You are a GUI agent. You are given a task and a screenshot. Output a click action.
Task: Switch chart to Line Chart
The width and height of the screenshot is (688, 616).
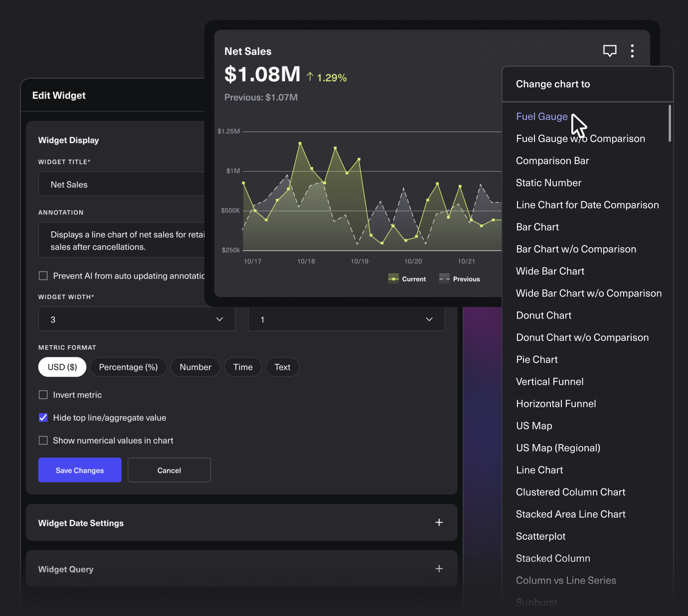539,470
